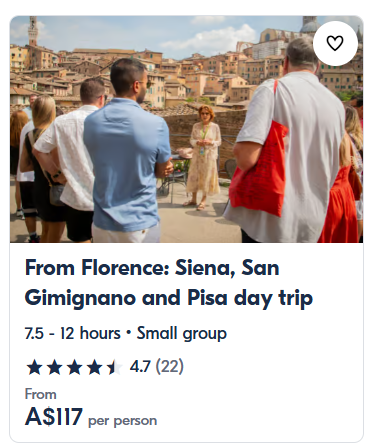Image resolution: width=372 pixels, height=443 pixels.
Task: Select the 4.7 rating score
Action: coord(140,367)
